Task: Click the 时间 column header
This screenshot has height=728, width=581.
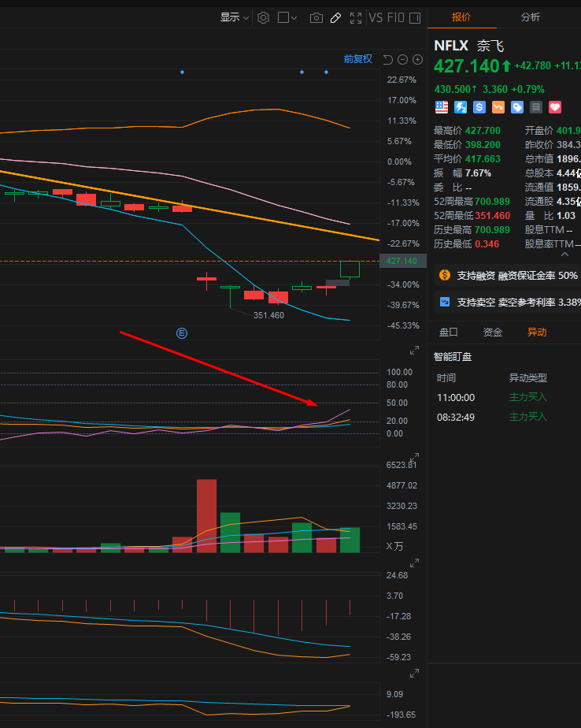Action: (x=446, y=378)
